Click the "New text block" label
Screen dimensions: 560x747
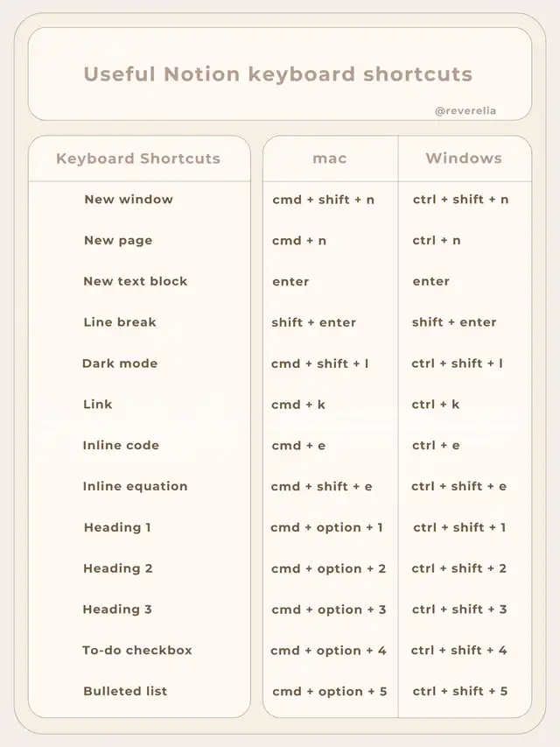tap(136, 281)
